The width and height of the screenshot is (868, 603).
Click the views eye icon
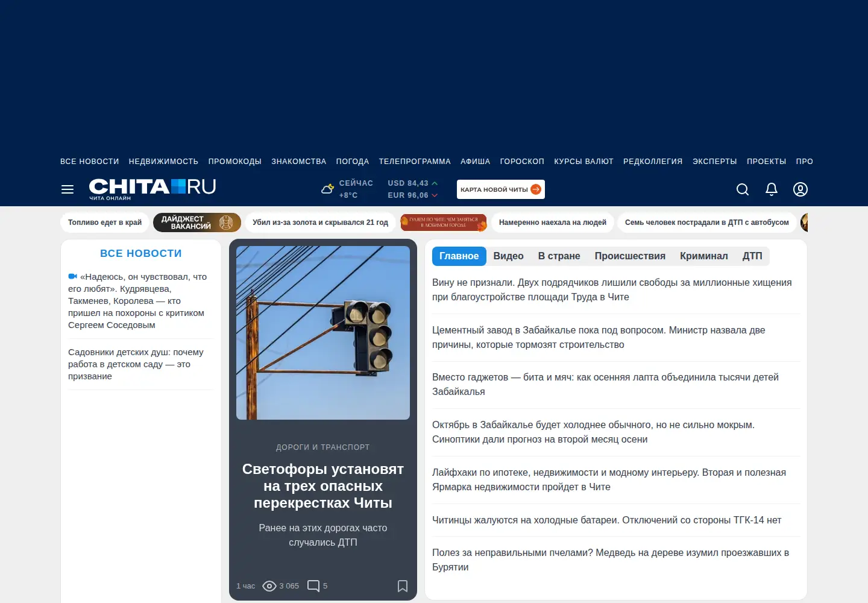pyautogui.click(x=269, y=586)
